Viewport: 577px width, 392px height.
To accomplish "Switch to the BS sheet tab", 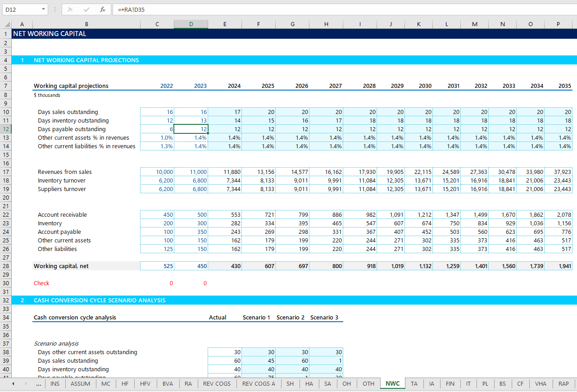I will [502, 383].
